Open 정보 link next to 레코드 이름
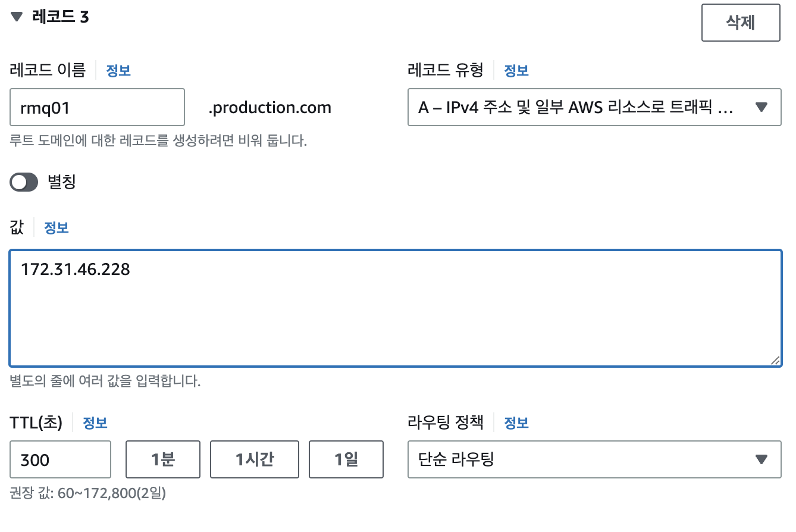The height and width of the screenshot is (532, 796). [118, 70]
